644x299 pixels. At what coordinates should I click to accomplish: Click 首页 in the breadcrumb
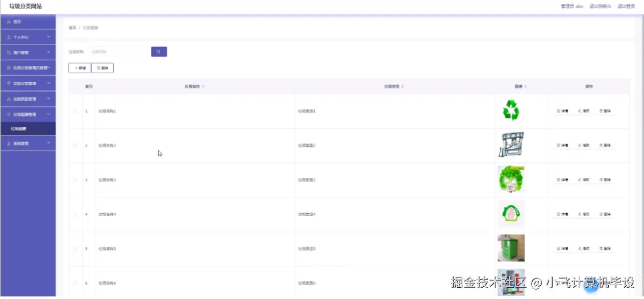tap(72, 28)
